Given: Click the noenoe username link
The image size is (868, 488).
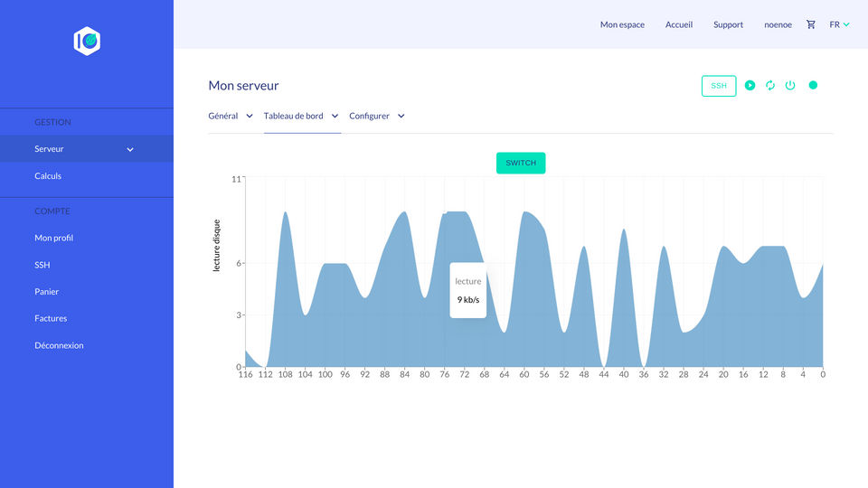Looking at the screenshot, I should coord(778,24).
